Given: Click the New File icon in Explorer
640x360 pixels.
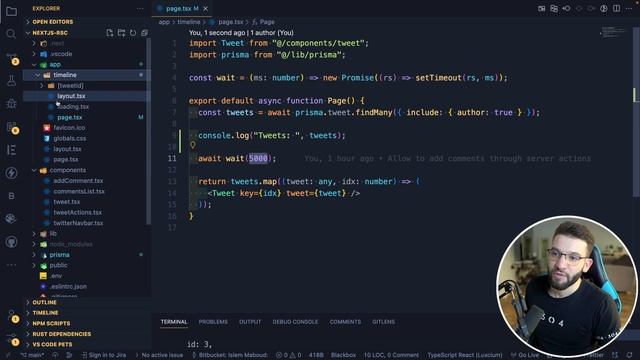Looking at the screenshot, I should coord(110,33).
